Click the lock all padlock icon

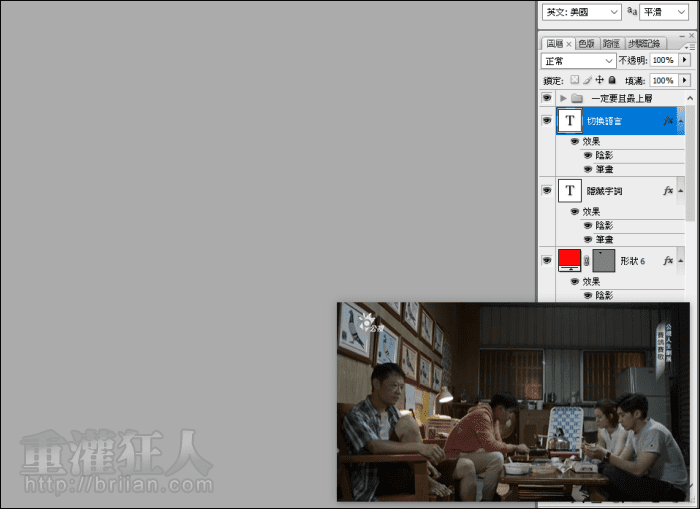pyautogui.click(x=611, y=80)
